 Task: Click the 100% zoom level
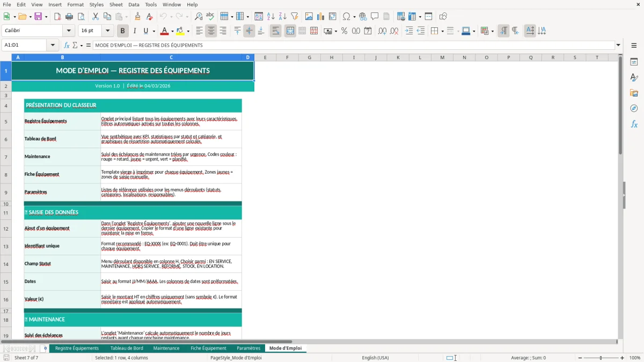tap(634, 358)
